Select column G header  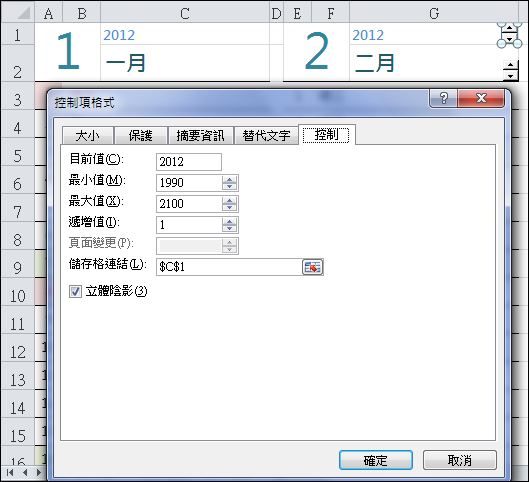click(434, 13)
